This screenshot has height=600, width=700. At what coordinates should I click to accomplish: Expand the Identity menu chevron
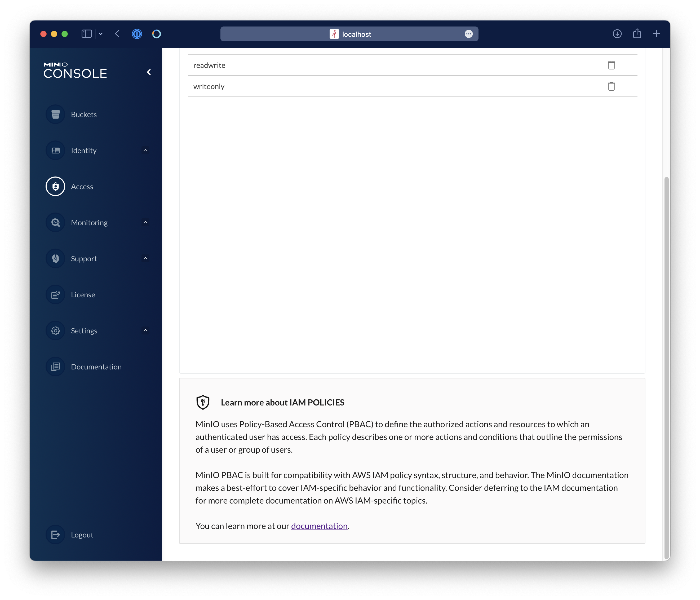pyautogui.click(x=145, y=150)
